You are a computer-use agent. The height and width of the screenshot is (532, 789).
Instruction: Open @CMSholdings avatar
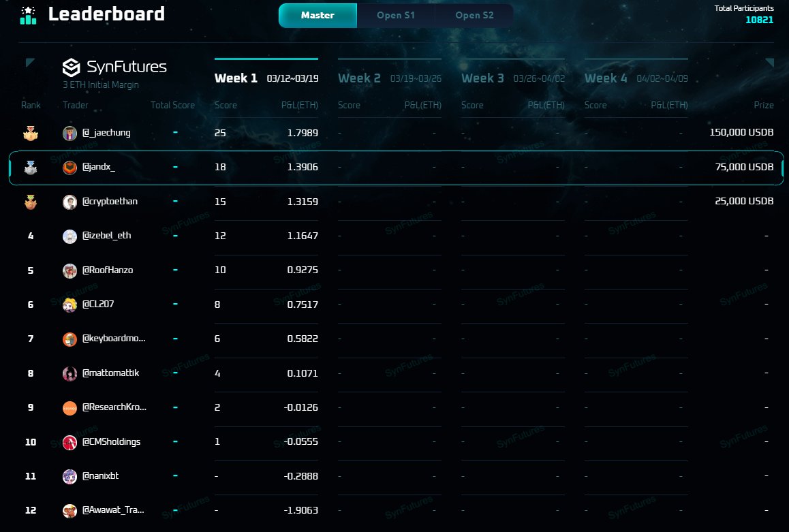click(69, 442)
